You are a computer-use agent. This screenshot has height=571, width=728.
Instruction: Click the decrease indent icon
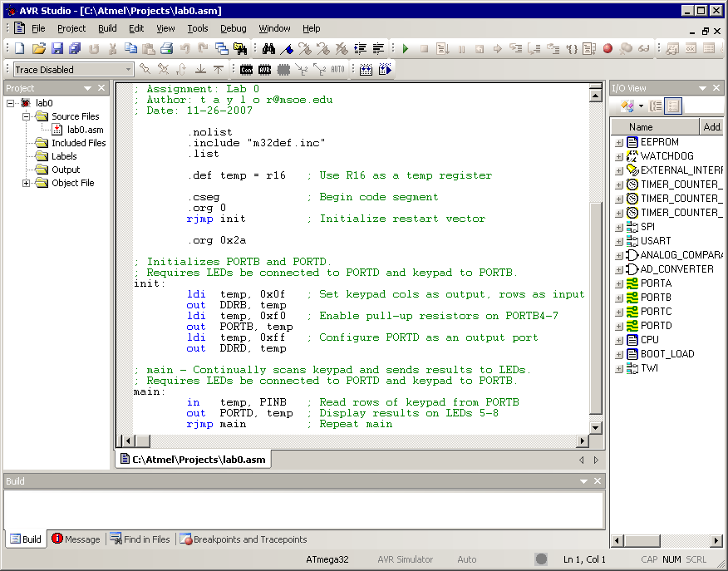[378, 48]
